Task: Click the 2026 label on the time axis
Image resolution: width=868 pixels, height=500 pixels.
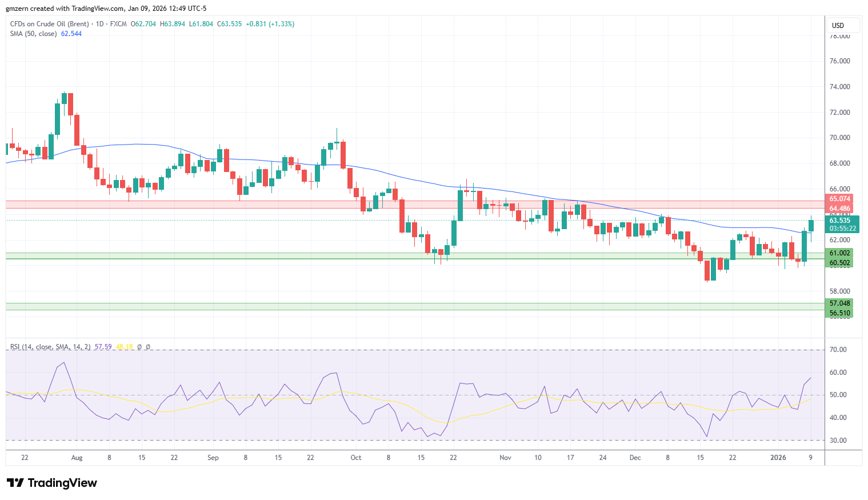Action: (x=778, y=458)
